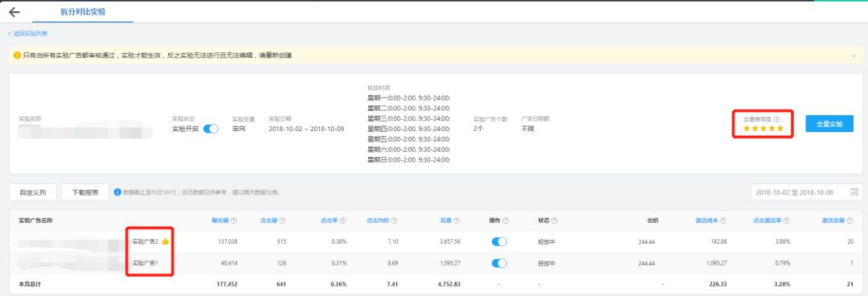Sort by the 曝光量 column
Image resolution: width=868 pixels, height=296 pixels.
pyautogui.click(x=219, y=220)
